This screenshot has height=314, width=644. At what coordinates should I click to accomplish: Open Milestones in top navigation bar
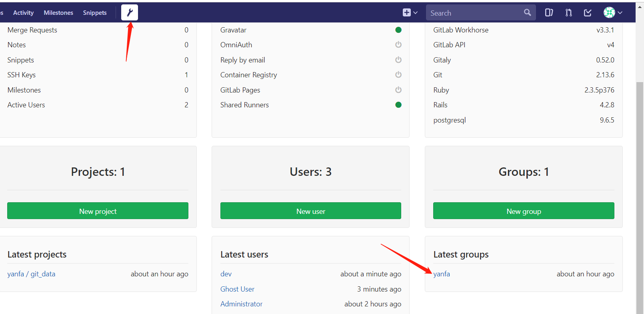[58, 13]
